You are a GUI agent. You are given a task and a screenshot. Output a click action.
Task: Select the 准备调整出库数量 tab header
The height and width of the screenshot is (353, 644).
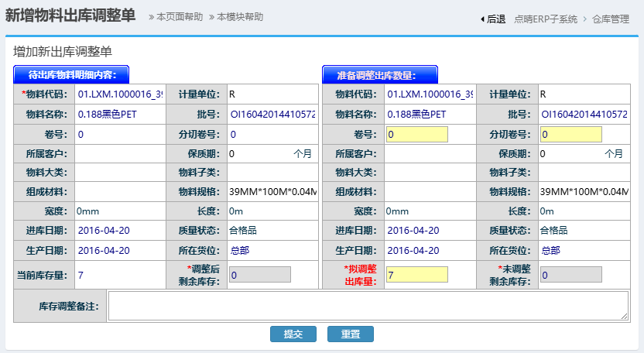pos(380,75)
